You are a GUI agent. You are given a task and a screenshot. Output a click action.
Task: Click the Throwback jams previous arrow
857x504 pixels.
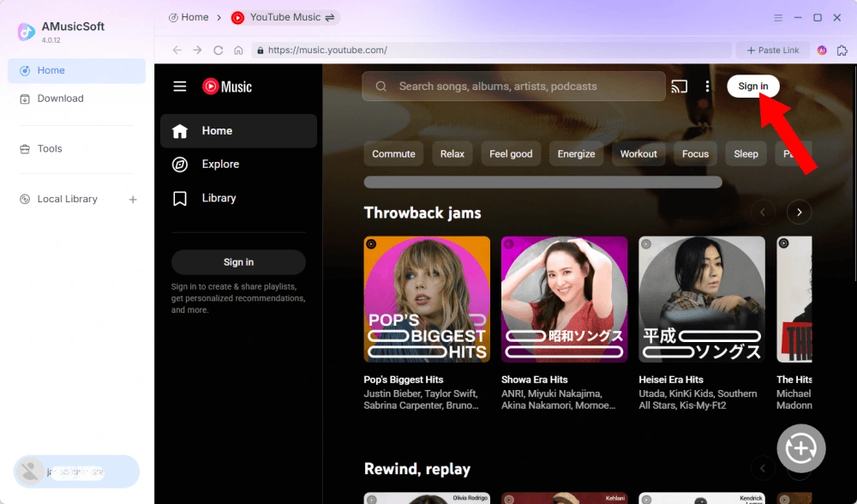click(x=763, y=212)
